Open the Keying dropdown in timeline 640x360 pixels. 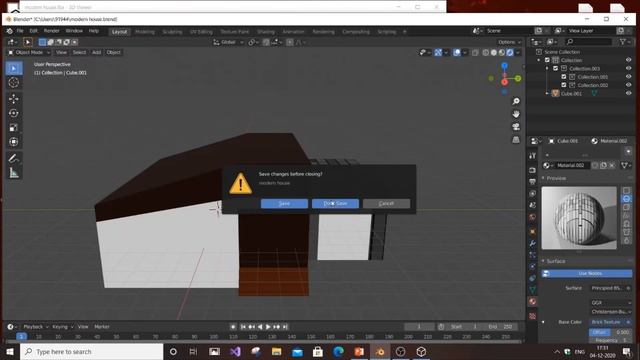coord(62,327)
